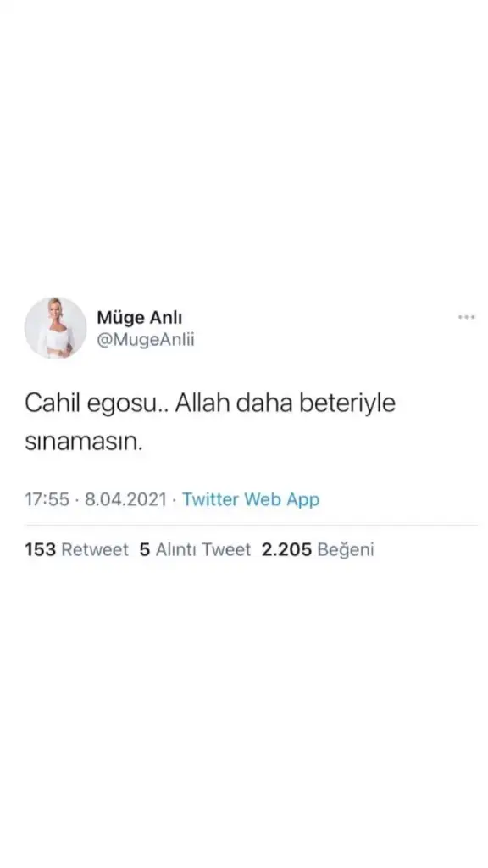Open the three-dot more options menu
This screenshot has height=868, width=488.
(467, 317)
